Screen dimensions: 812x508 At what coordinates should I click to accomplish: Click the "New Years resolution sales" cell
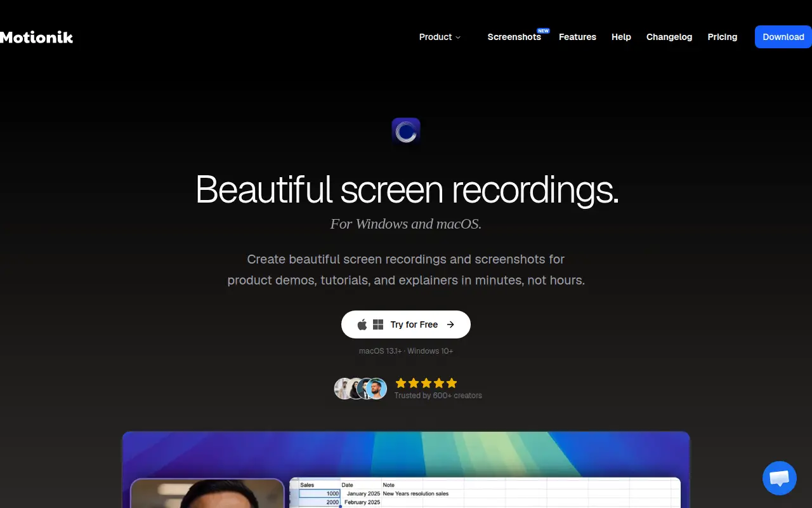click(x=416, y=493)
